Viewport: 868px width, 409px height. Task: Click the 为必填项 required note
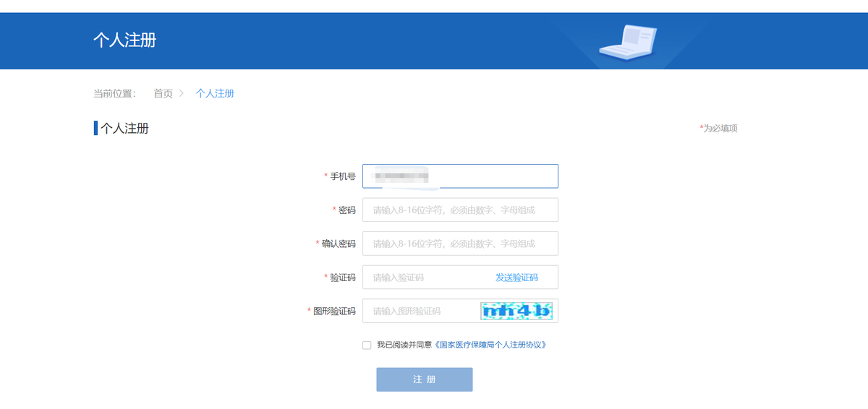[718, 129]
